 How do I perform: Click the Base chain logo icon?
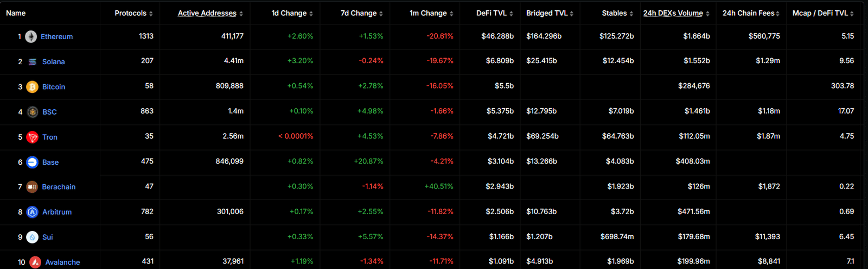point(33,162)
